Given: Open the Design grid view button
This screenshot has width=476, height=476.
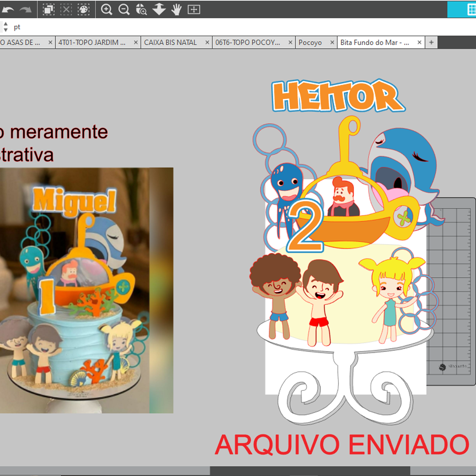Looking at the screenshot, I should coord(471,10).
